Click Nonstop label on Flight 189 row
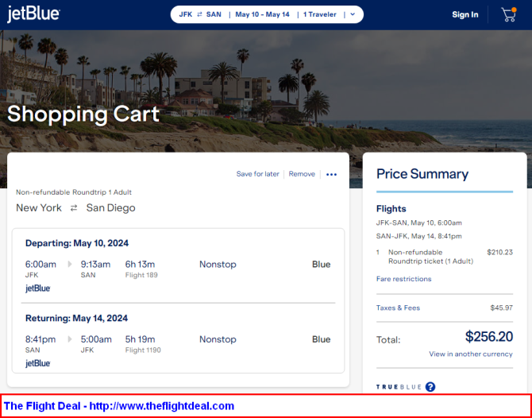 point(218,264)
